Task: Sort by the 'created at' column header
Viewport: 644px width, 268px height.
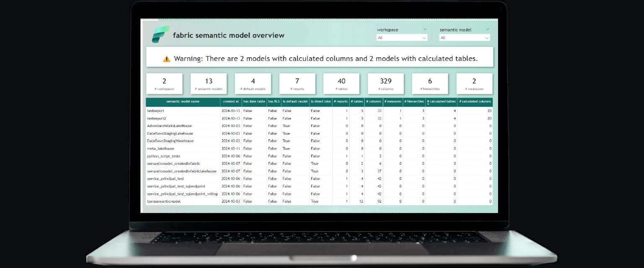Action: (x=231, y=101)
